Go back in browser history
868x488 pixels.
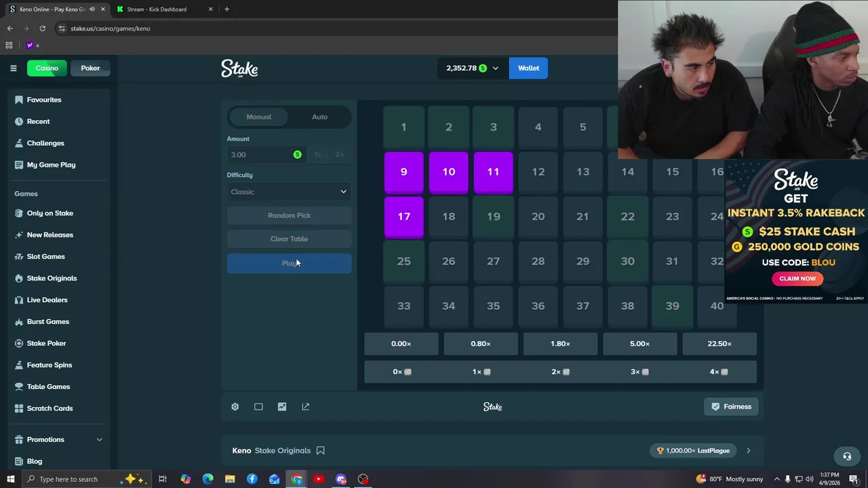[x=9, y=28]
